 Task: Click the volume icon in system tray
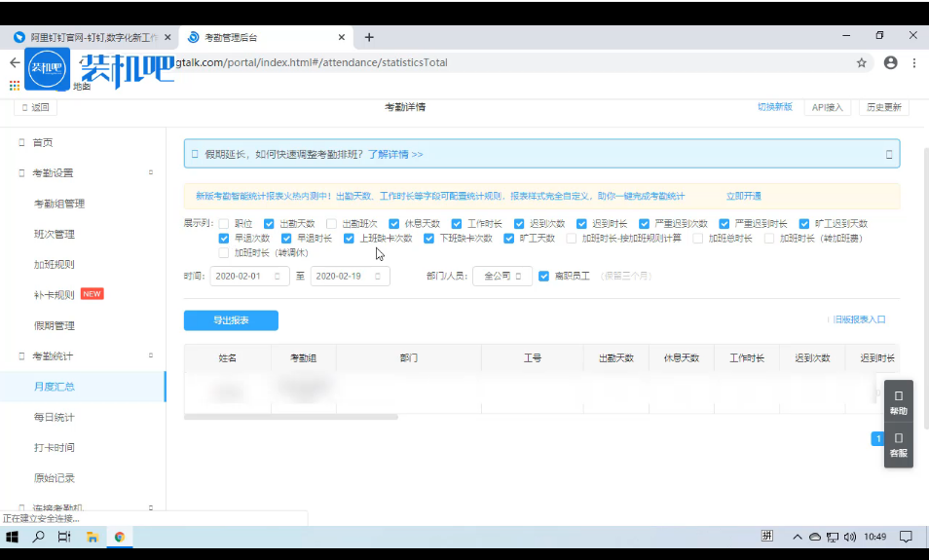pyautogui.click(x=849, y=537)
